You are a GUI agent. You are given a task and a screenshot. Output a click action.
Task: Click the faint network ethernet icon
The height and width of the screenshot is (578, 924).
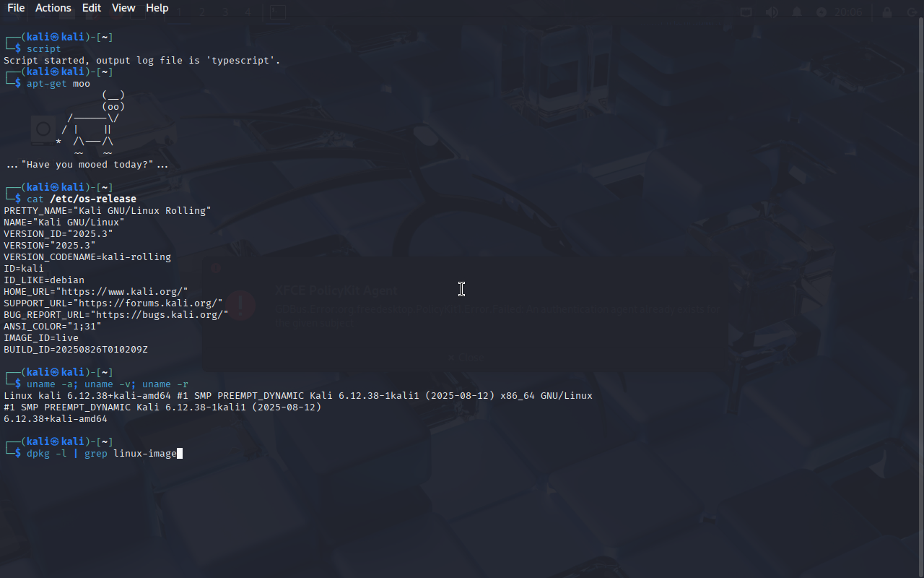click(746, 12)
